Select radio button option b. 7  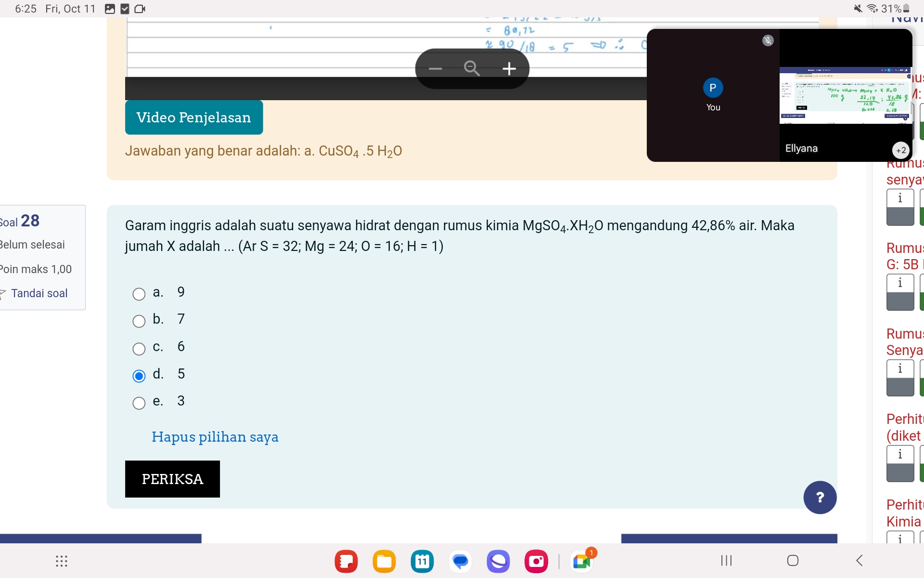click(139, 320)
